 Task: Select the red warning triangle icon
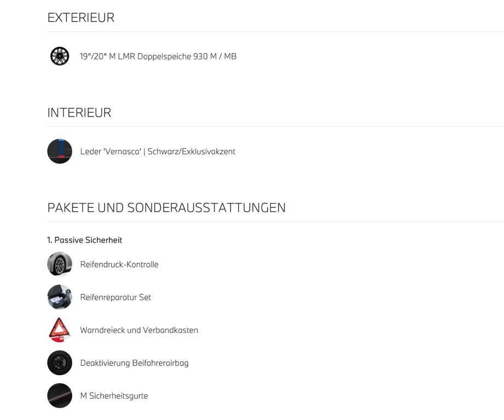60,330
